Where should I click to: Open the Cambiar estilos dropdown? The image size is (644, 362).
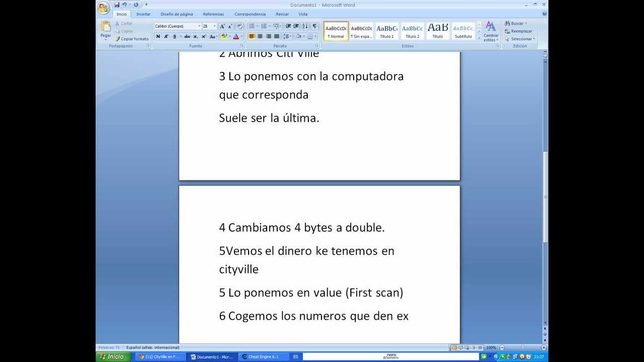[491, 31]
